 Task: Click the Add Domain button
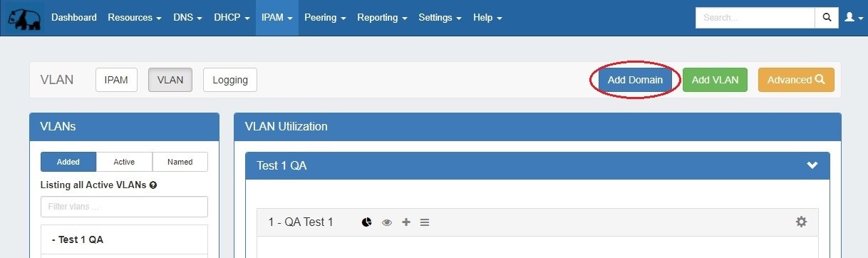pyautogui.click(x=635, y=80)
